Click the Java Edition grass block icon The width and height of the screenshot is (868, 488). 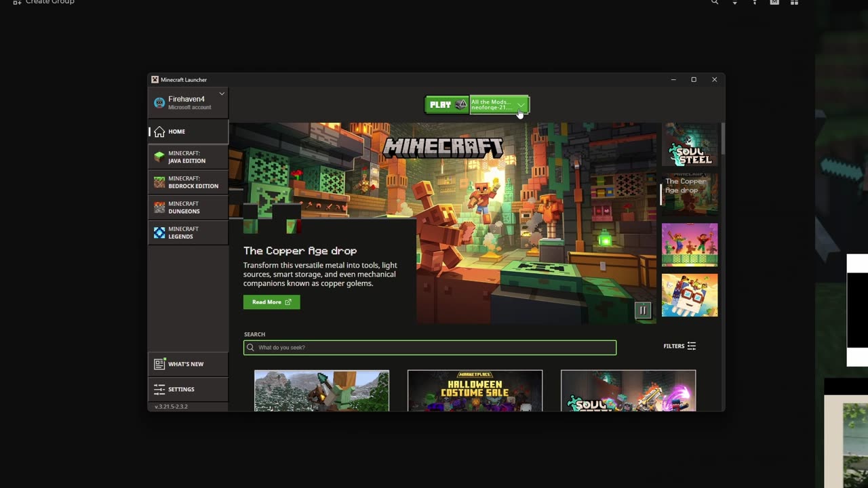coord(159,157)
